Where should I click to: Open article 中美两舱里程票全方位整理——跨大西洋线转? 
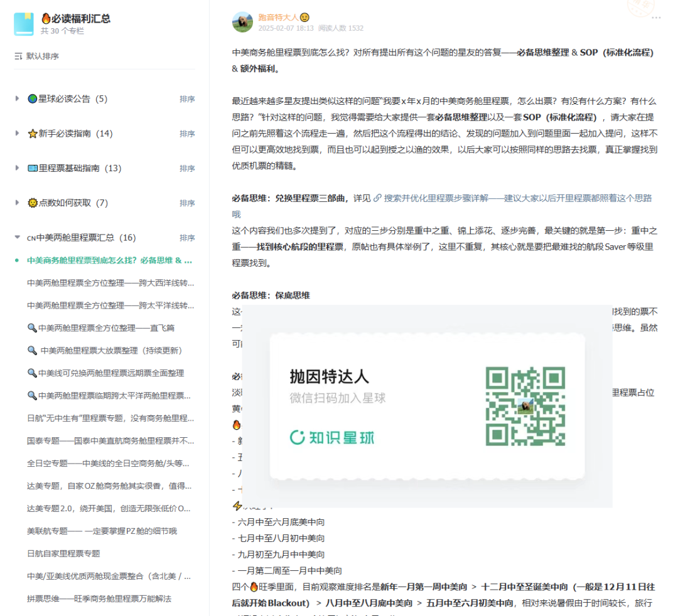coord(110,283)
